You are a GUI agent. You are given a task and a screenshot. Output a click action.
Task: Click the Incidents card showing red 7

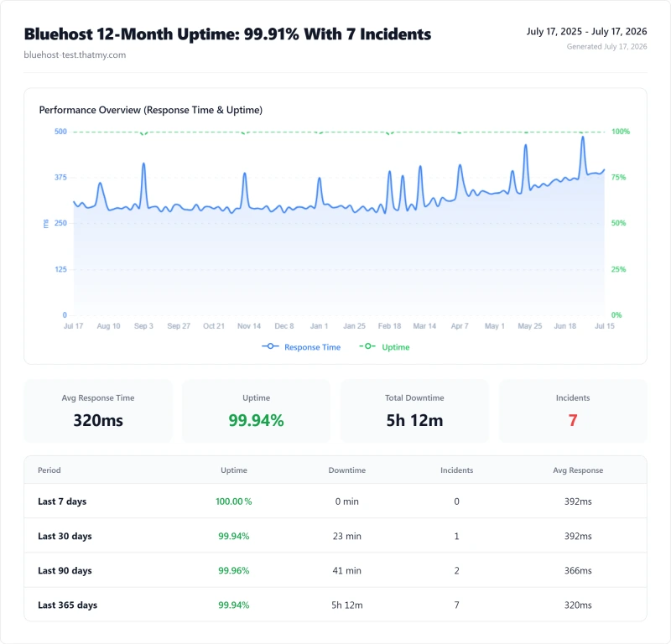(x=573, y=411)
